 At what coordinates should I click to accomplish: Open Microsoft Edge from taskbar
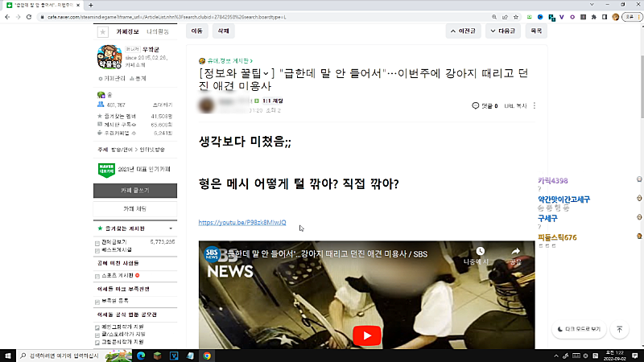click(x=141, y=356)
